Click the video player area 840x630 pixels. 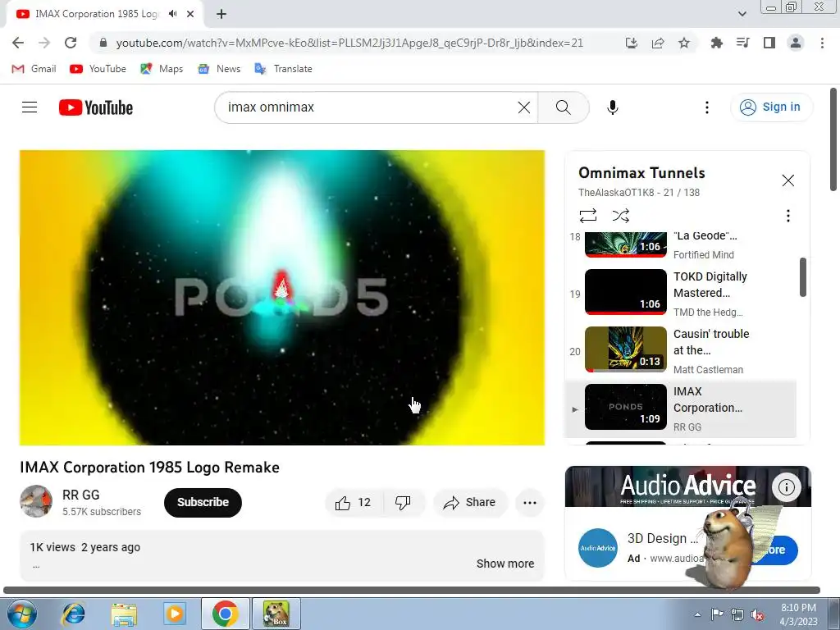pyautogui.click(x=282, y=297)
